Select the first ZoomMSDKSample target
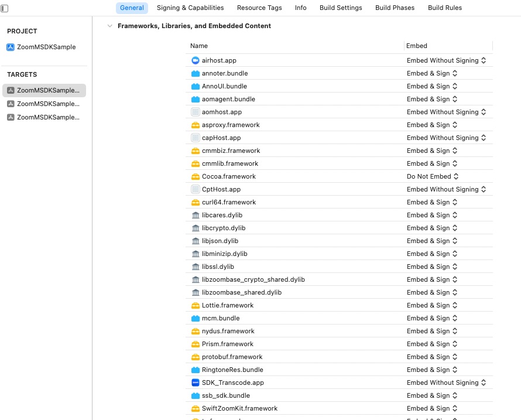The width and height of the screenshot is (521, 420). point(44,90)
